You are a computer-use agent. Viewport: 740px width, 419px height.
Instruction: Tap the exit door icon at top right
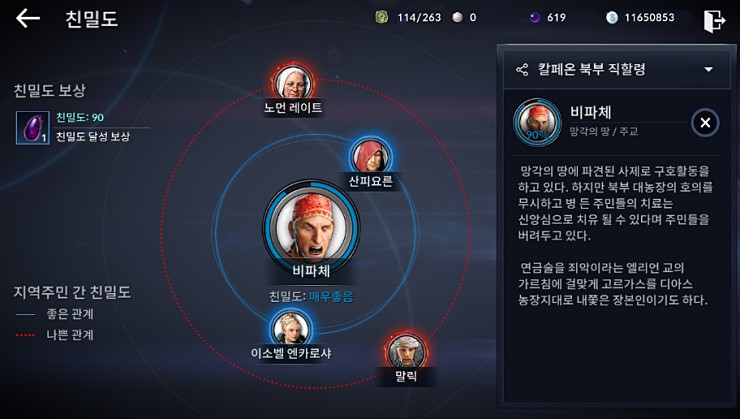pos(714,20)
